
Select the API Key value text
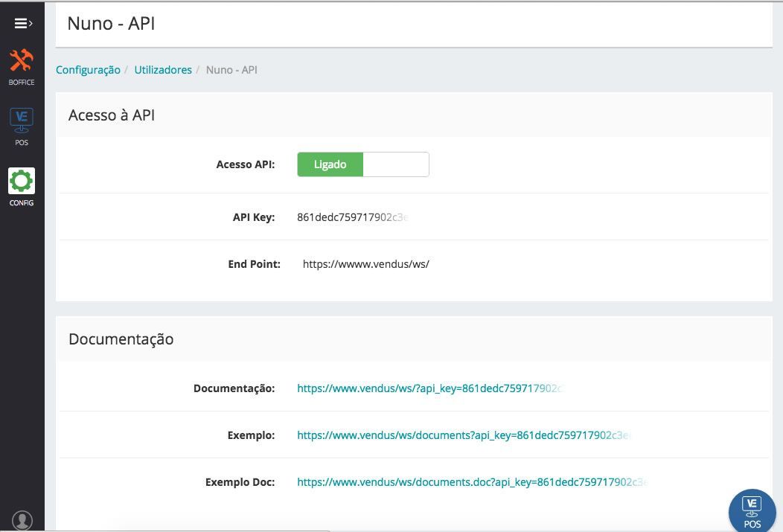[353, 217]
